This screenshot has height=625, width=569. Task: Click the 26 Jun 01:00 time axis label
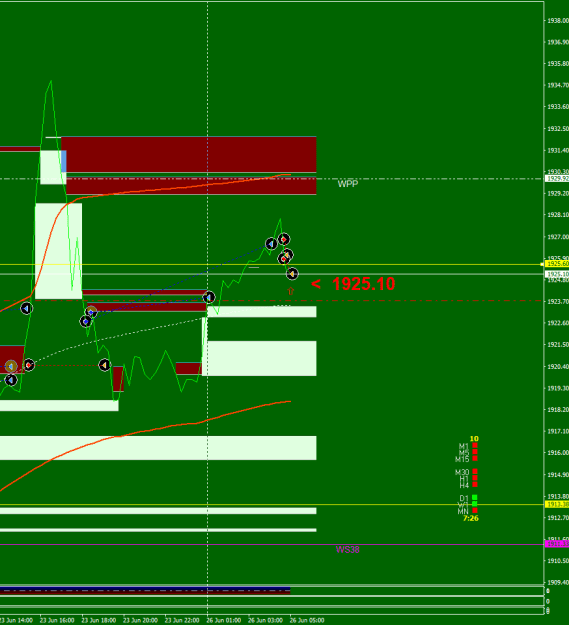pos(224,620)
